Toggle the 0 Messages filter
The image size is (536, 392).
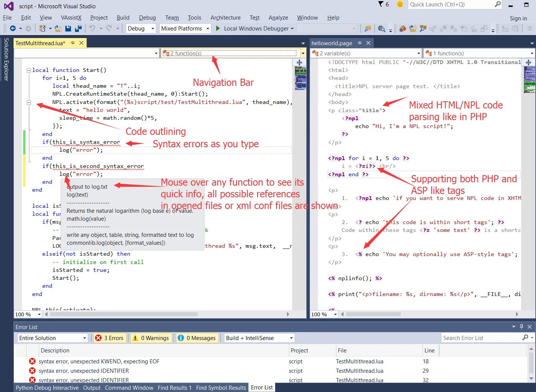click(197, 338)
